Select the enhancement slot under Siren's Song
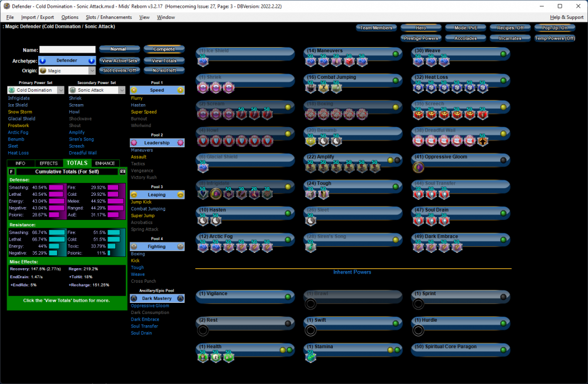 pos(310,247)
